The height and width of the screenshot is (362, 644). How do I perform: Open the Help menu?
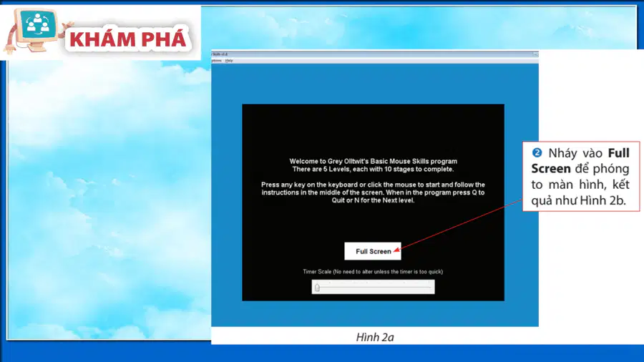[x=229, y=61]
